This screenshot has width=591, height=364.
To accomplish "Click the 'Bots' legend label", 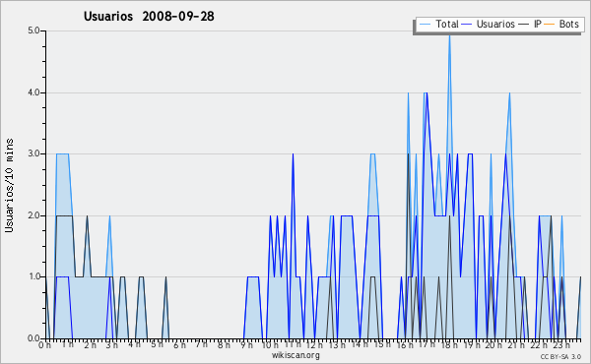I will (568, 24).
